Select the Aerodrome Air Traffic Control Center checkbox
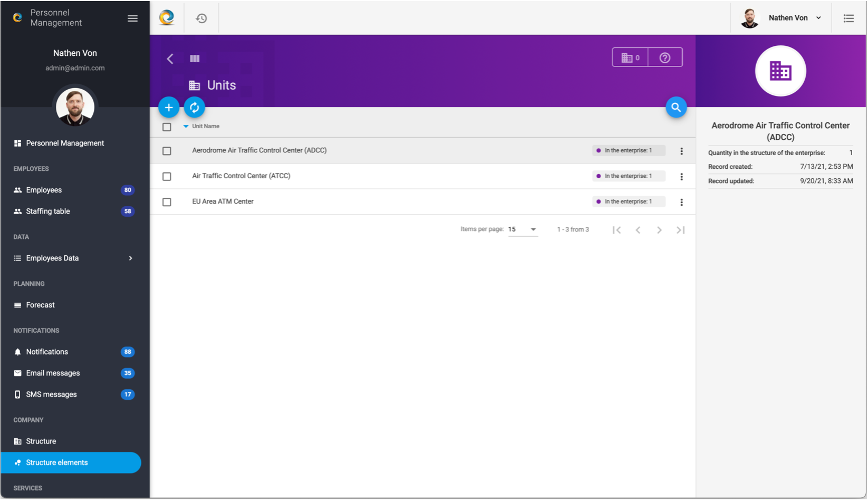This screenshot has height=501, width=868. tap(167, 151)
